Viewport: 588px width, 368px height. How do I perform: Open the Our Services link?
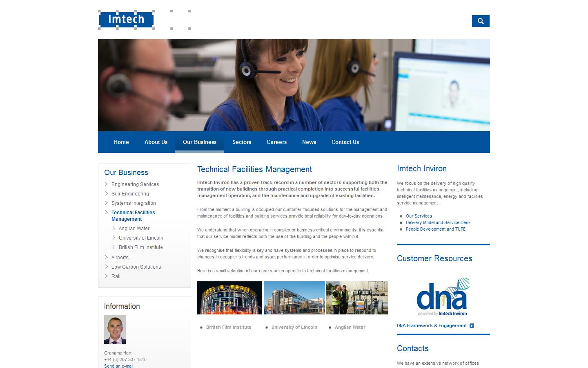[419, 216]
